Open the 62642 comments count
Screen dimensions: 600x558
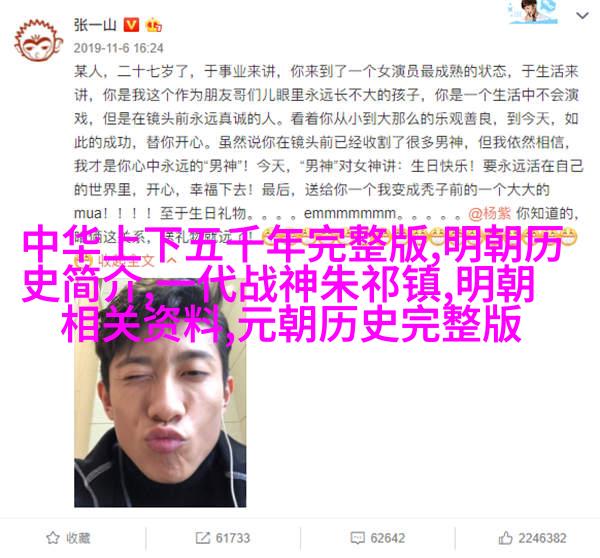click(x=388, y=538)
